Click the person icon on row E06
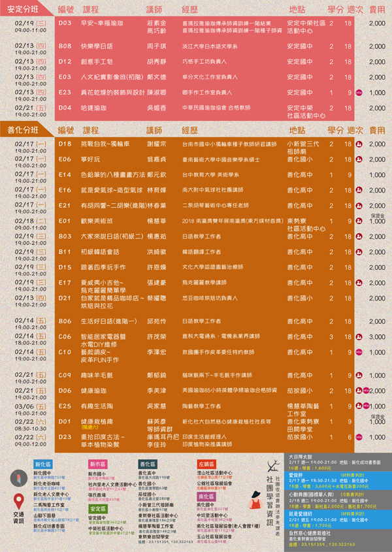 tap(359, 159)
